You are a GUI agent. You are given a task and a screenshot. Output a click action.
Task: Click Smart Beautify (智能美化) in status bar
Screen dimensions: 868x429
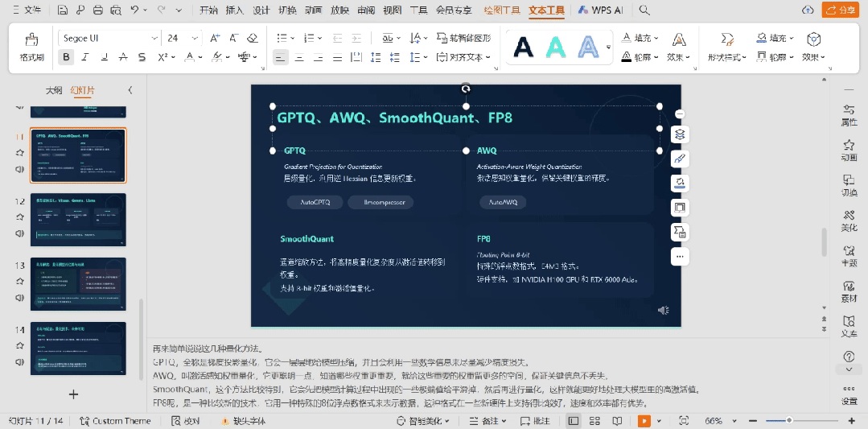click(425, 421)
